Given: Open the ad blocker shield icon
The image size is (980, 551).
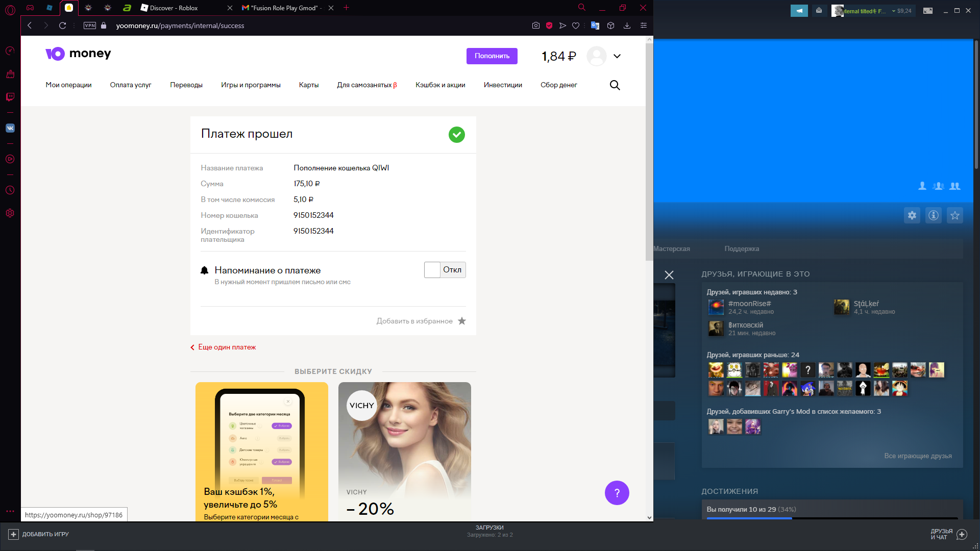Looking at the screenshot, I should pos(549,26).
